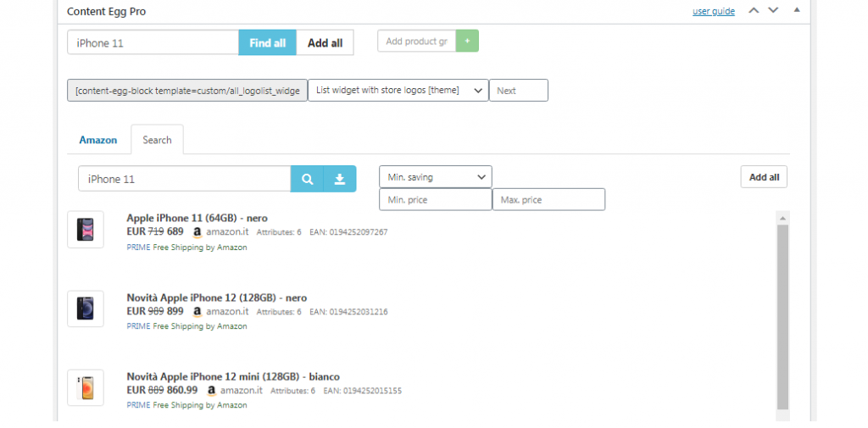Viewport: 868px width, 428px height.
Task: Click the magnifier search icon button
Action: (x=307, y=179)
